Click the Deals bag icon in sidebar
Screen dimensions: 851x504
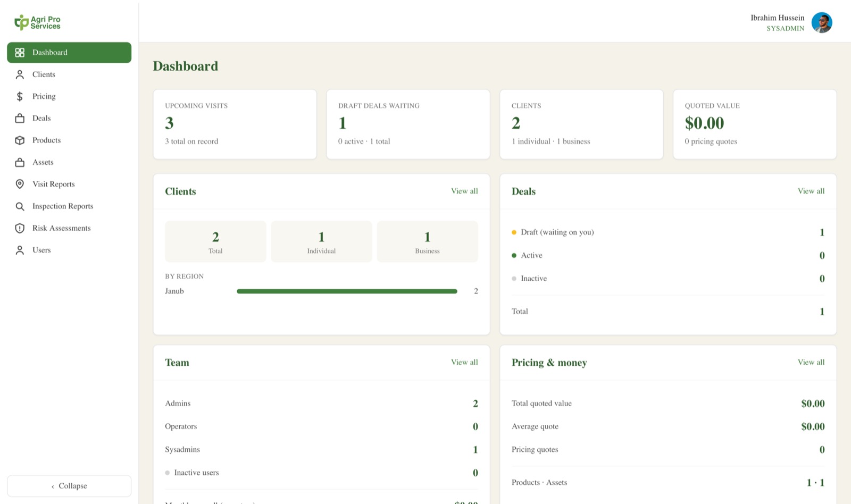pos(20,118)
